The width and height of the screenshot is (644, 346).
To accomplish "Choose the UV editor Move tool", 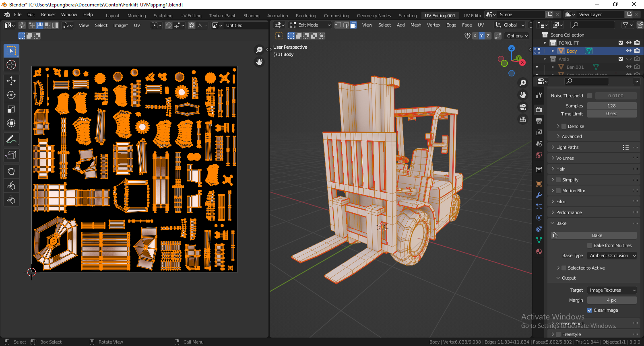I will point(11,81).
